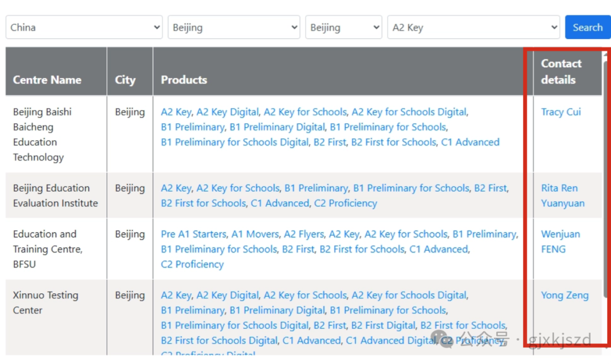611x364 pixels.
Task: Open B1 Preliminary for Schools Digital, Baishi row
Action: (235, 142)
